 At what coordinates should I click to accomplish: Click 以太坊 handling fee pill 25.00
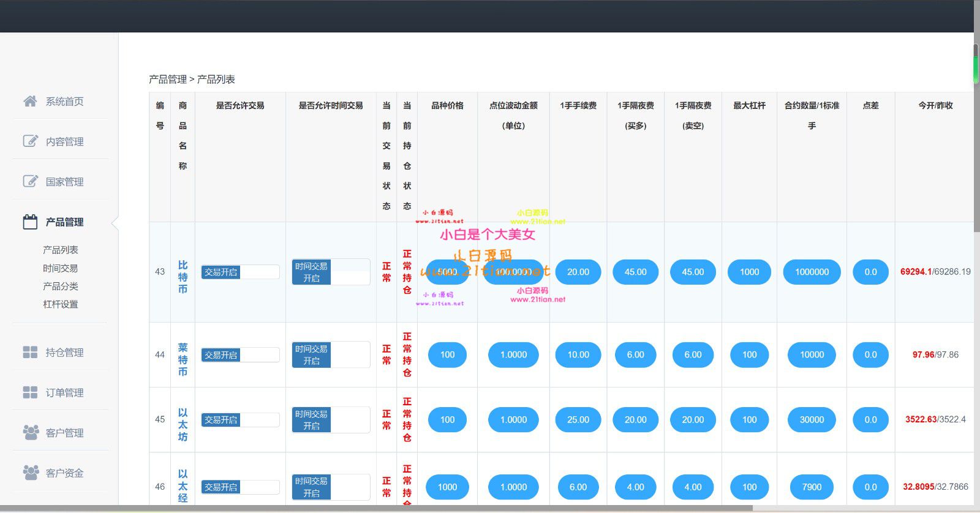coord(578,419)
